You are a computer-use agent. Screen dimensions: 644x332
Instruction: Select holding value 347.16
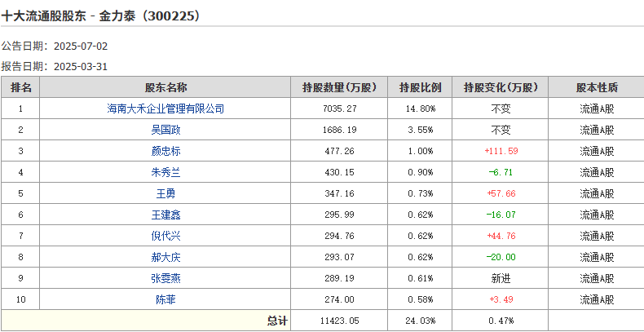click(x=339, y=193)
